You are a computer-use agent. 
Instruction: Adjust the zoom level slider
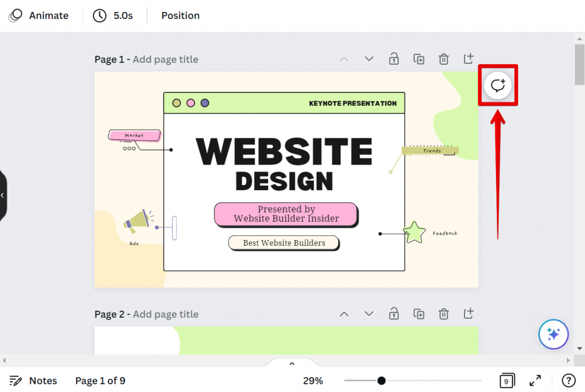(x=382, y=381)
